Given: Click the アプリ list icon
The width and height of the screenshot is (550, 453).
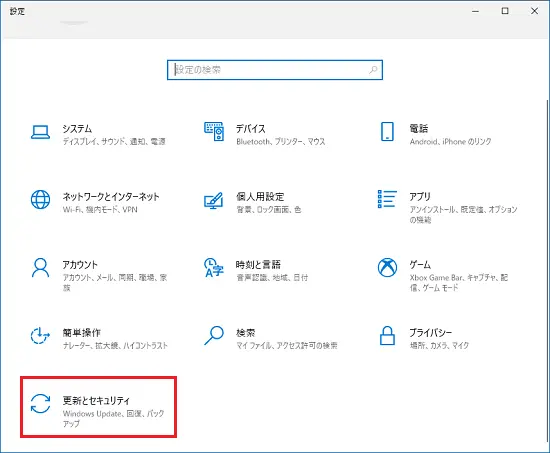Looking at the screenshot, I should [387, 199].
